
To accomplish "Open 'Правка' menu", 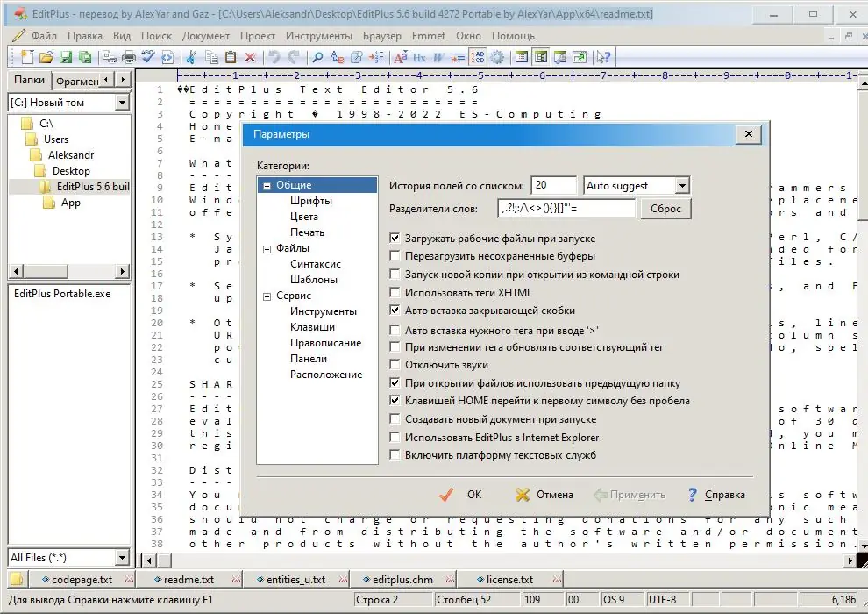I will (x=85, y=36).
